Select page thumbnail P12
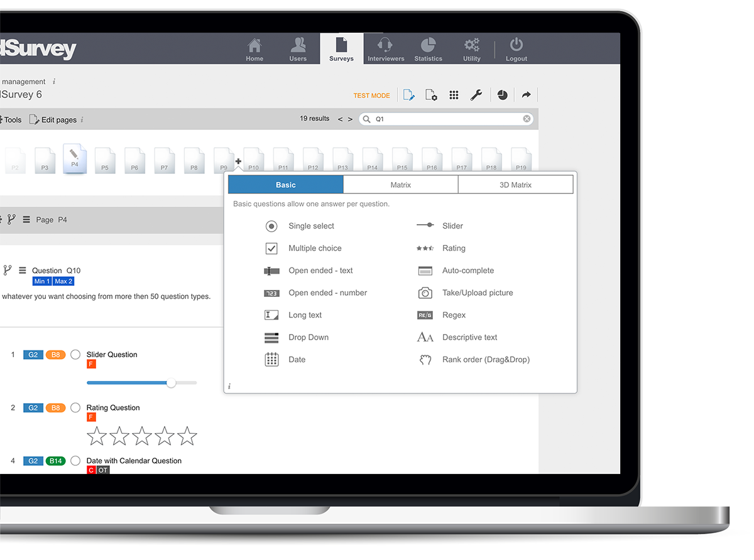Viewport: 754px width, 560px height. point(313,160)
